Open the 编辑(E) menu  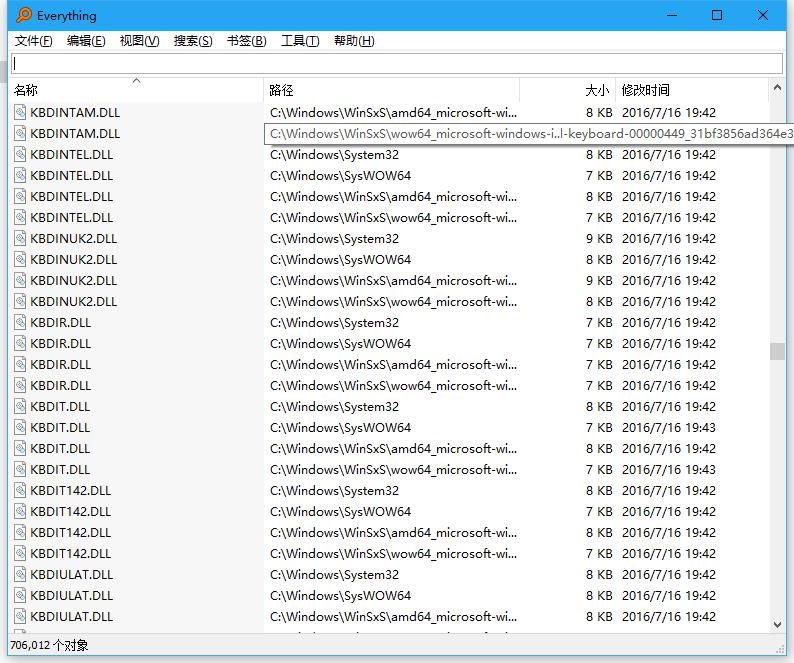pos(86,41)
